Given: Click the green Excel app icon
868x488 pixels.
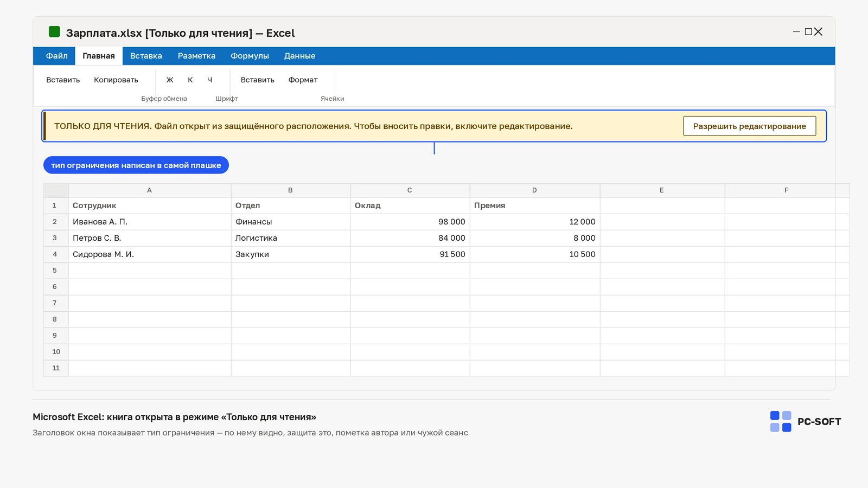Looking at the screenshot, I should 54,32.
